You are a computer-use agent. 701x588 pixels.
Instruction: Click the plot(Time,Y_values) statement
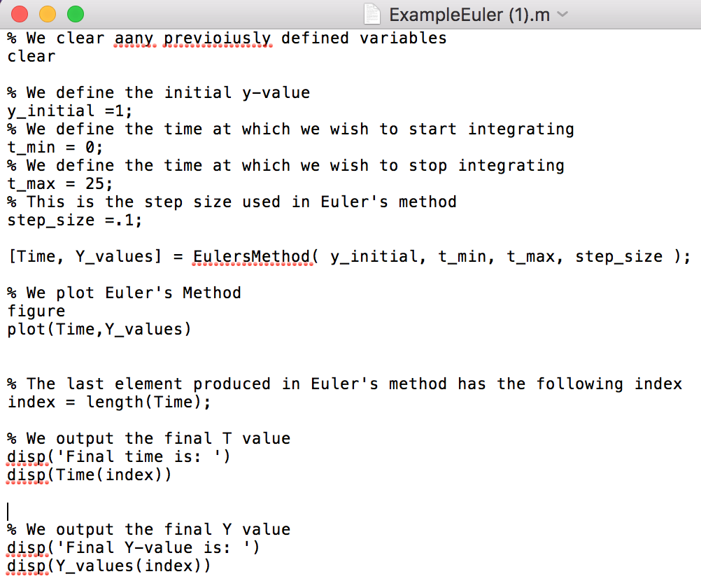pyautogui.click(x=98, y=329)
